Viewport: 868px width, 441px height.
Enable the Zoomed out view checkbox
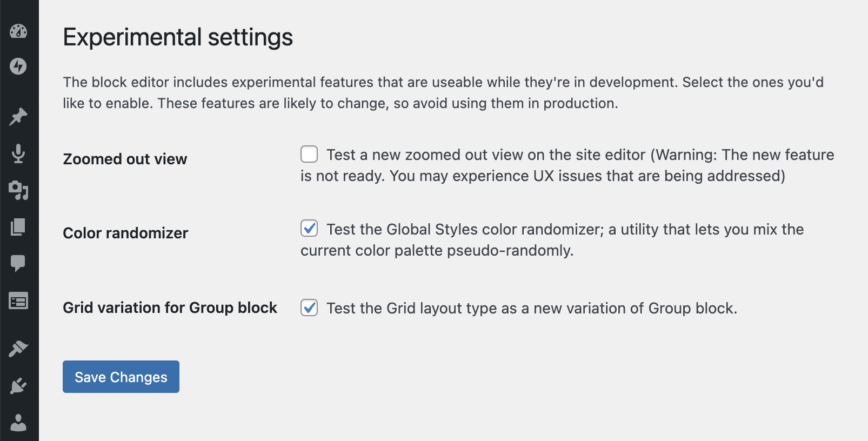[309, 154]
